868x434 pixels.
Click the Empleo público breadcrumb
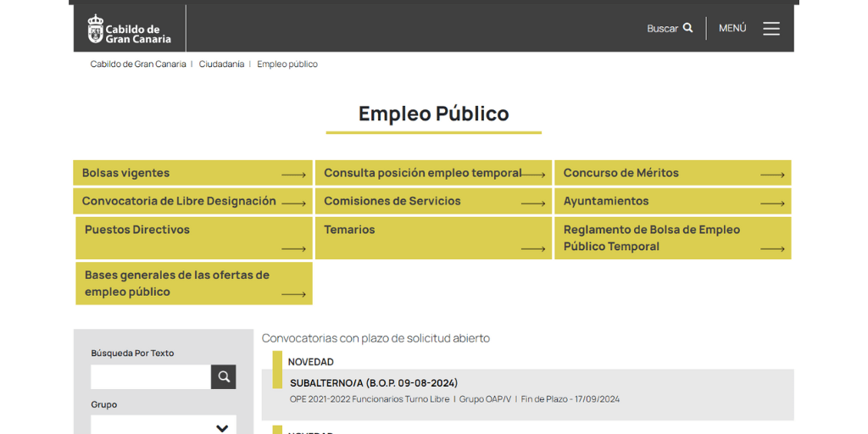(287, 64)
